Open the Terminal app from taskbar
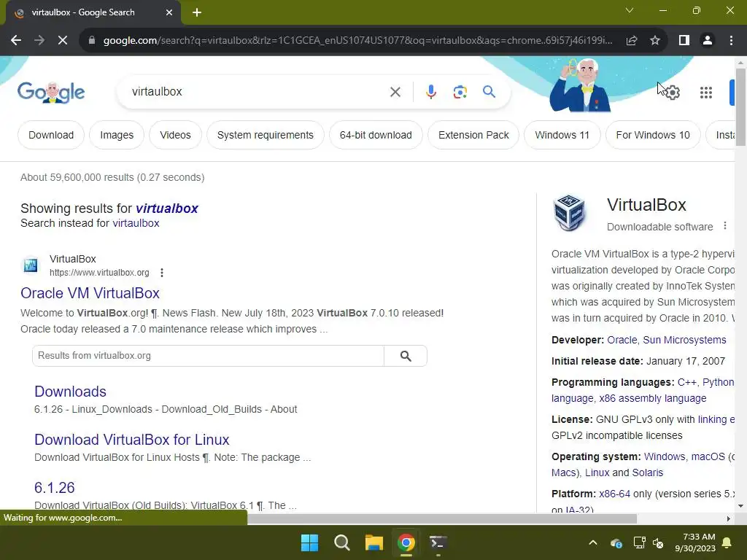The height and width of the screenshot is (560, 747). [438, 542]
